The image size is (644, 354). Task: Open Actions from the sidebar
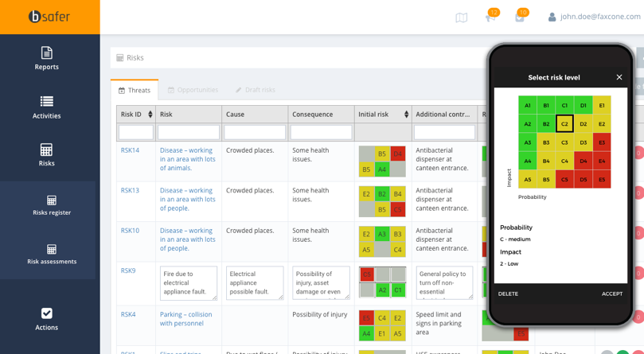pyautogui.click(x=46, y=318)
